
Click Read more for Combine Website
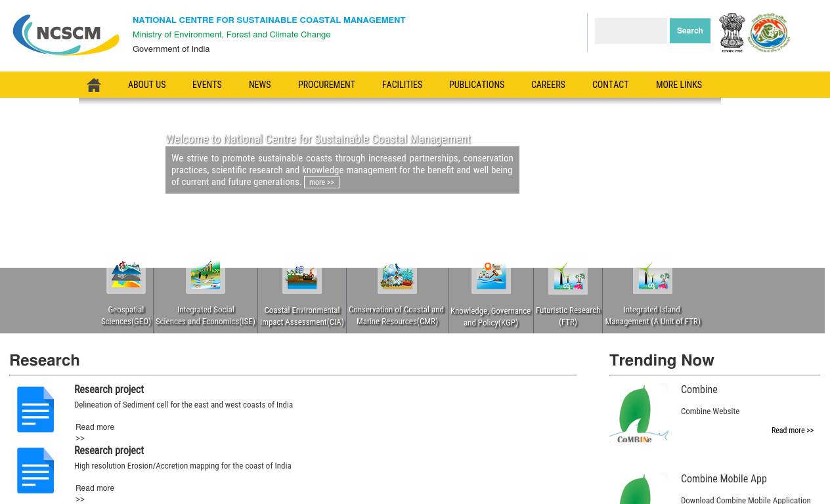[793, 430]
